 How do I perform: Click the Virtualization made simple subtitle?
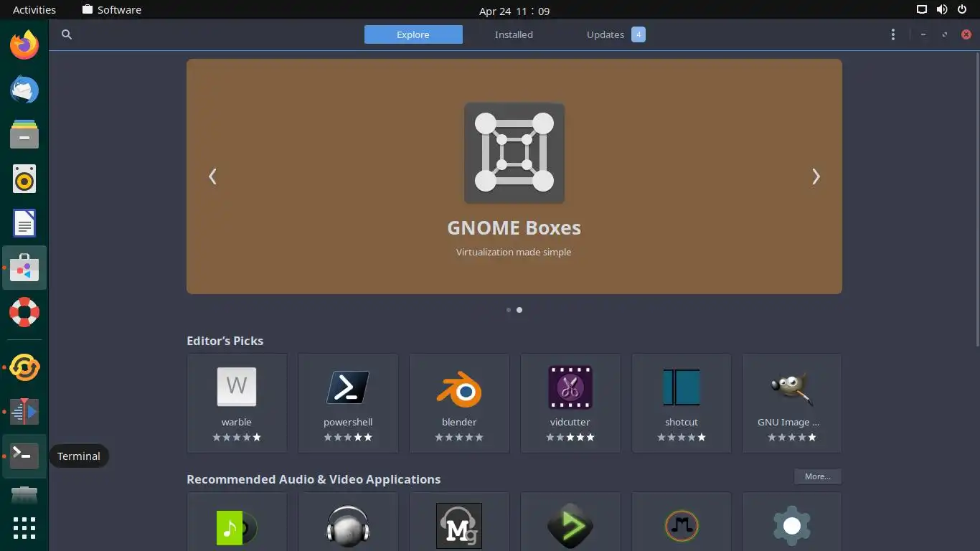(514, 252)
